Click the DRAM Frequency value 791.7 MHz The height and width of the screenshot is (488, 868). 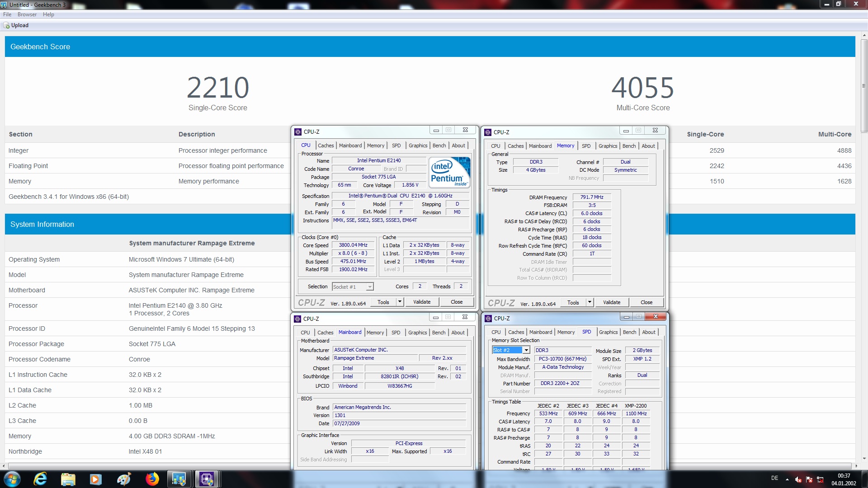[592, 197]
